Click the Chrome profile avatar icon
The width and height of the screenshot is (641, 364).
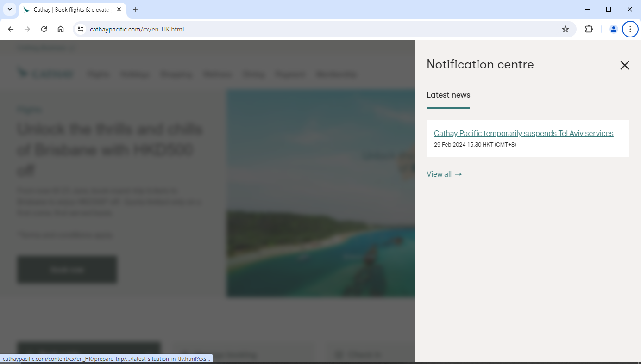pos(613,29)
